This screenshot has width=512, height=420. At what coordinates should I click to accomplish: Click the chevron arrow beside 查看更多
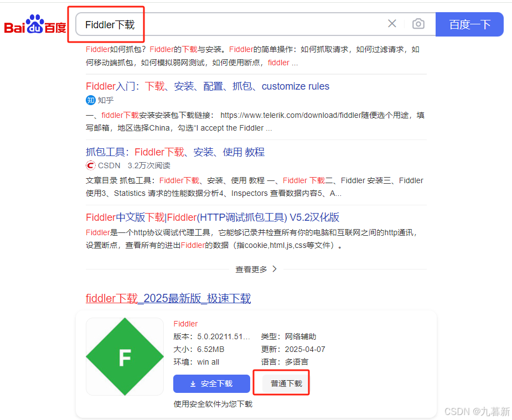click(x=274, y=269)
